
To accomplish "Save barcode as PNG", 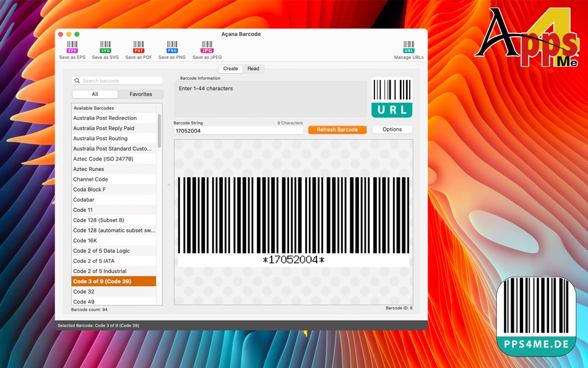I will [171, 50].
